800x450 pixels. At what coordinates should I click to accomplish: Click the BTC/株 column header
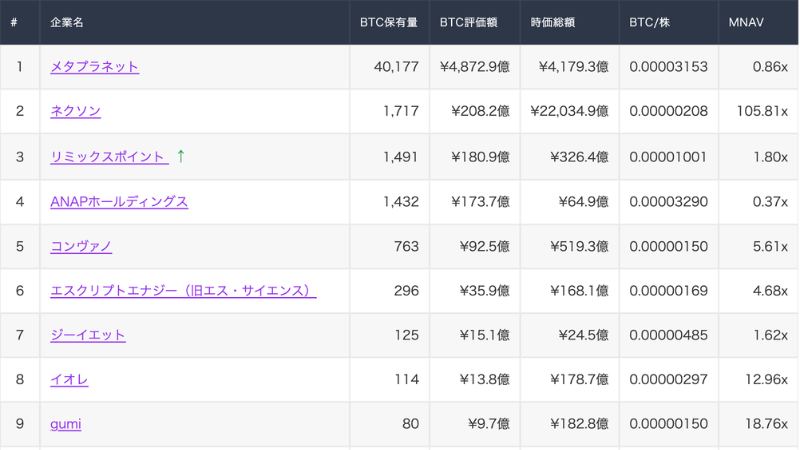[x=668, y=22]
